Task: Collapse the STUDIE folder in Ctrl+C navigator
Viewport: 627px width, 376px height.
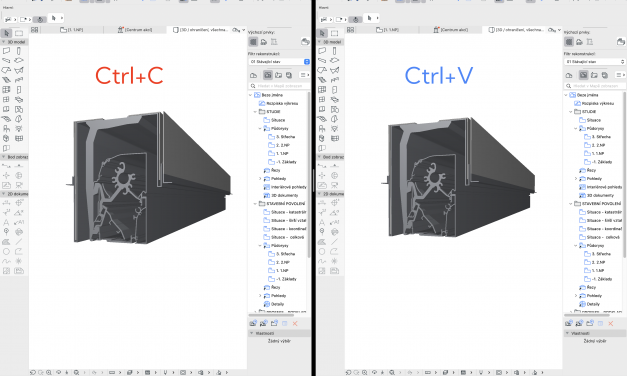Action: coord(255,112)
